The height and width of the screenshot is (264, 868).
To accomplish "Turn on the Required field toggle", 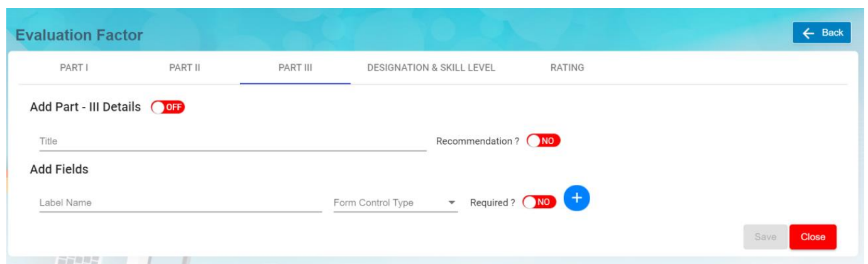I will pyautogui.click(x=539, y=202).
